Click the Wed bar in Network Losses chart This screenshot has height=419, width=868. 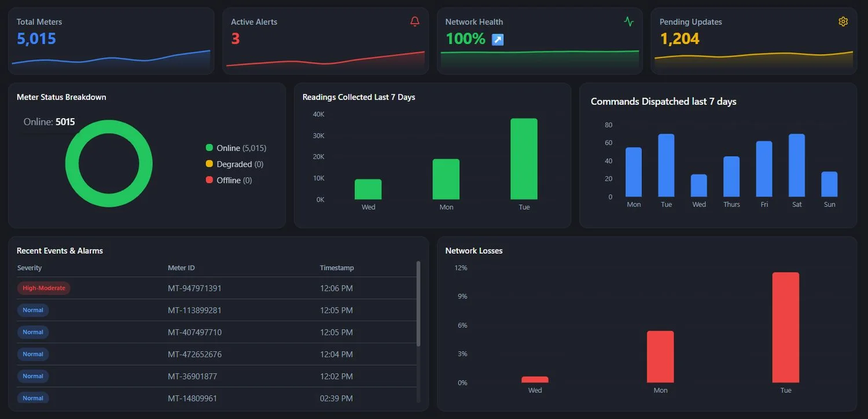(x=535, y=380)
